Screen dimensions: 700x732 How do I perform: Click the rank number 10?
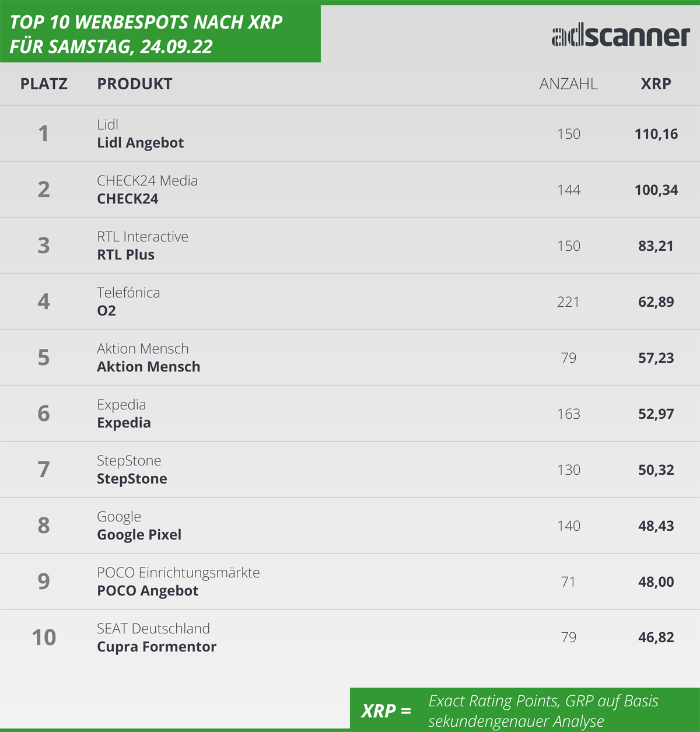coord(44,638)
